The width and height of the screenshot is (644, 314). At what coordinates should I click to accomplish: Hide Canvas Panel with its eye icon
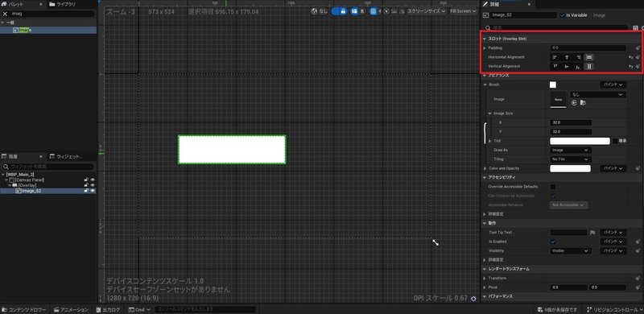(x=93, y=180)
